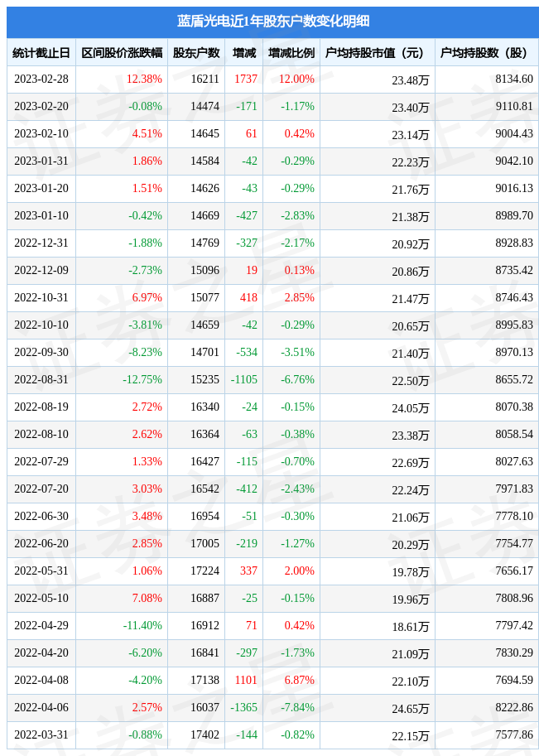Select the 股东户数 column header
The image size is (539, 756).
tap(196, 52)
